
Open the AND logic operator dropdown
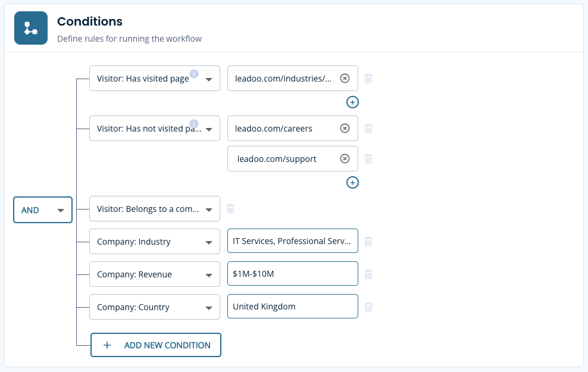coord(42,210)
